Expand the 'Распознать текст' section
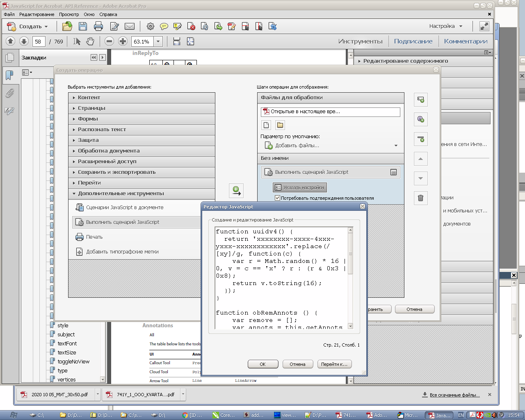525x420 pixels. [x=142, y=130]
